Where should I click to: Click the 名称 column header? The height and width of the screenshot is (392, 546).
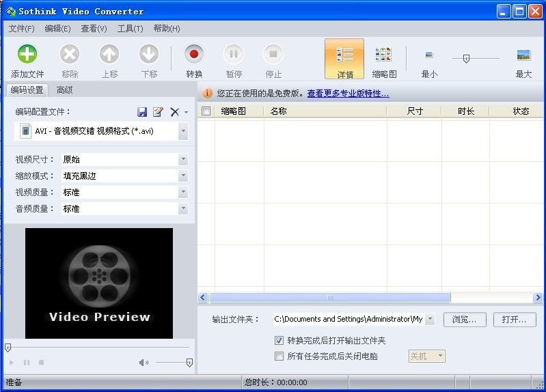(x=325, y=111)
